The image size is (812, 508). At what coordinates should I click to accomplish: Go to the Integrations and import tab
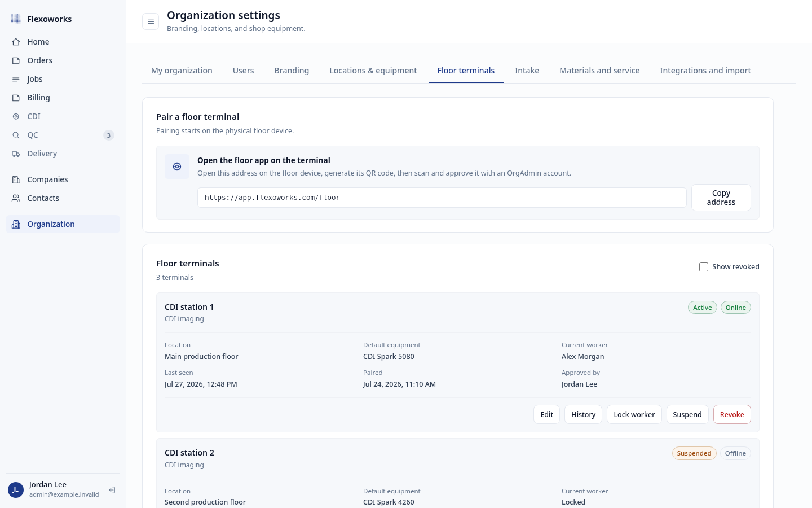click(x=705, y=71)
